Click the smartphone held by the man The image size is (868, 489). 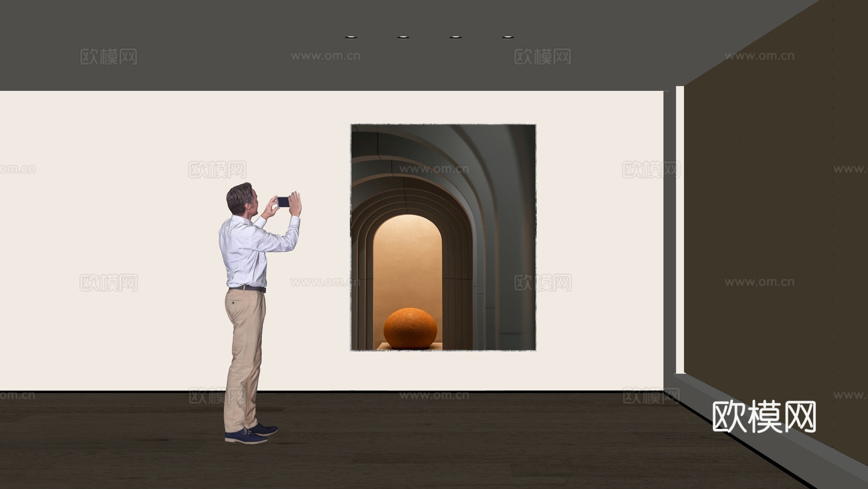click(x=284, y=202)
